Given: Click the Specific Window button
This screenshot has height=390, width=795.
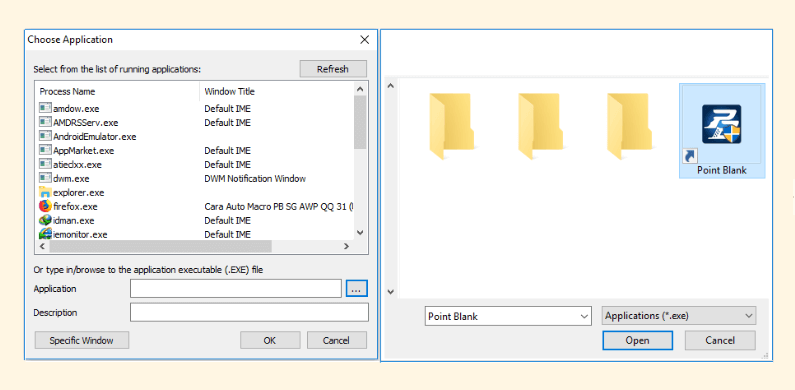Looking at the screenshot, I should click(x=82, y=340).
